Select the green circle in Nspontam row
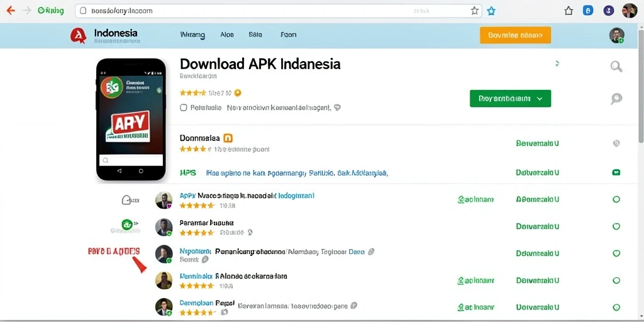The height and width of the screenshot is (322, 644). click(x=616, y=253)
